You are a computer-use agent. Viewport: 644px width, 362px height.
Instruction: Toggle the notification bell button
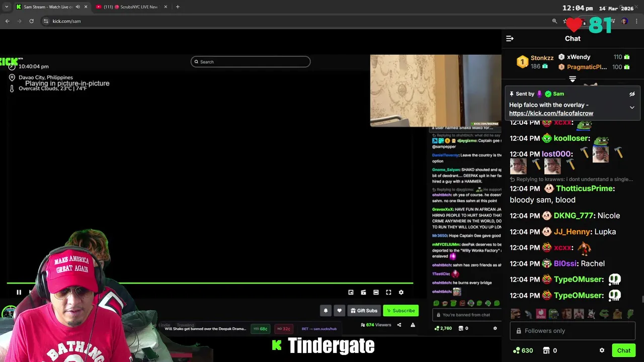326,311
